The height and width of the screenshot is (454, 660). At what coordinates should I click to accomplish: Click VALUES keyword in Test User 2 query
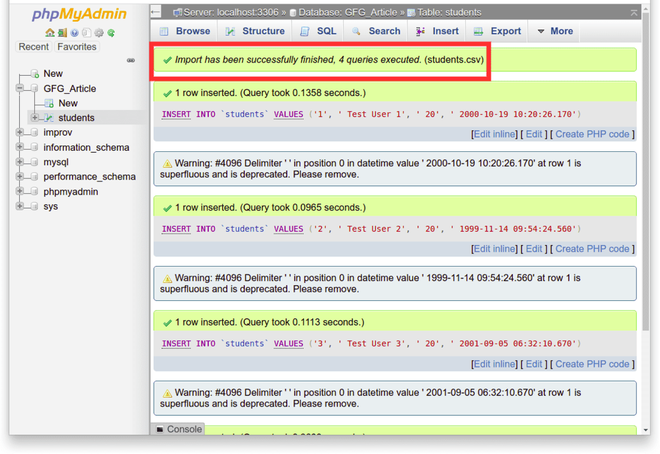coord(288,229)
